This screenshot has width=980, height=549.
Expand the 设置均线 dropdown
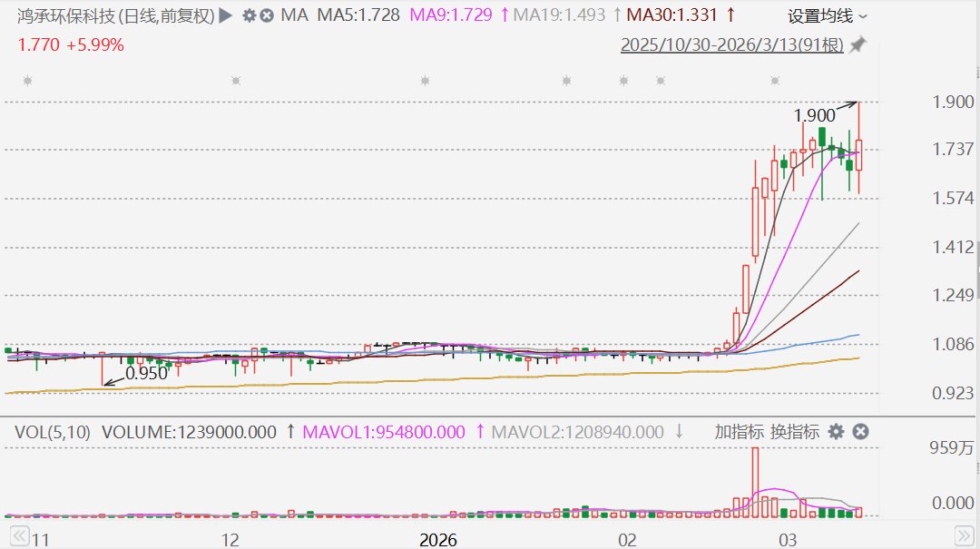pos(827,16)
